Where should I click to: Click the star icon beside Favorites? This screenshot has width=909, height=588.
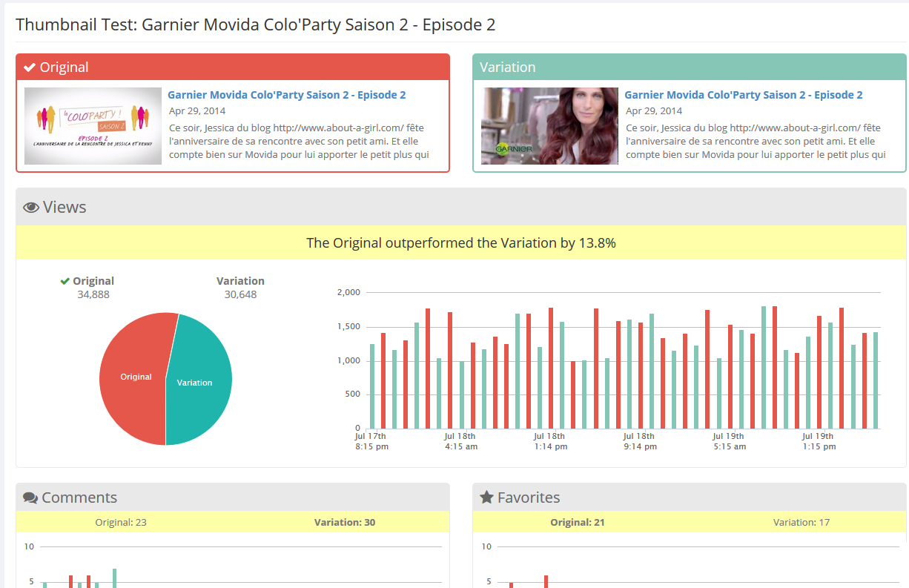pos(487,497)
